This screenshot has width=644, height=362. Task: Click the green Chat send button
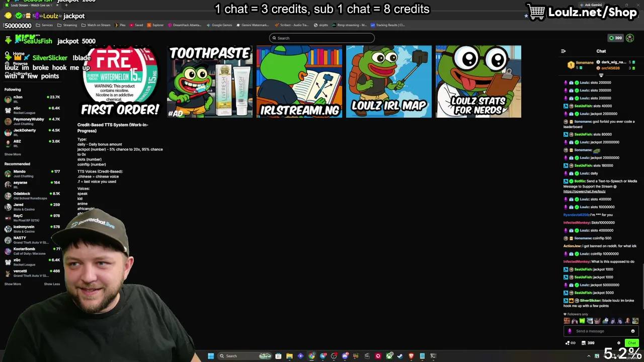tap(632, 343)
